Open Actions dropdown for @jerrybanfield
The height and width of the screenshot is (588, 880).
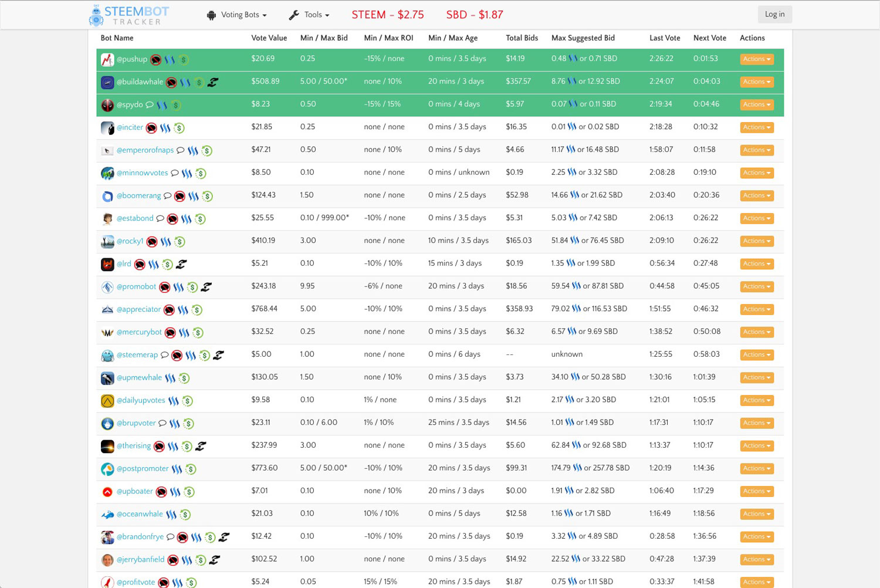(757, 560)
